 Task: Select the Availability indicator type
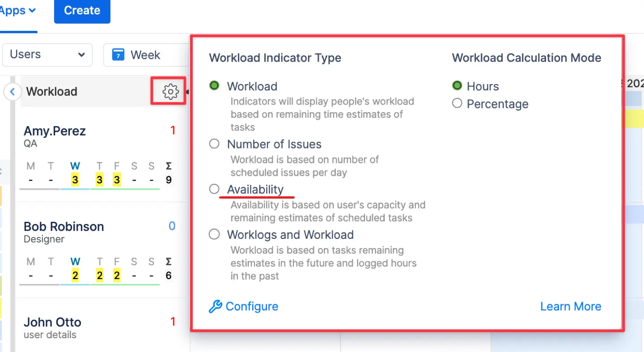(x=214, y=189)
